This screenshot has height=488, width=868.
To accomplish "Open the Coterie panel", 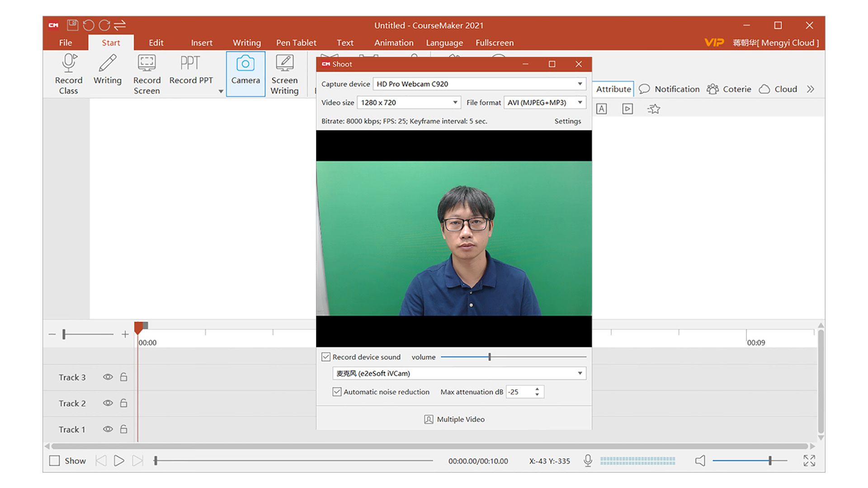I will point(729,89).
